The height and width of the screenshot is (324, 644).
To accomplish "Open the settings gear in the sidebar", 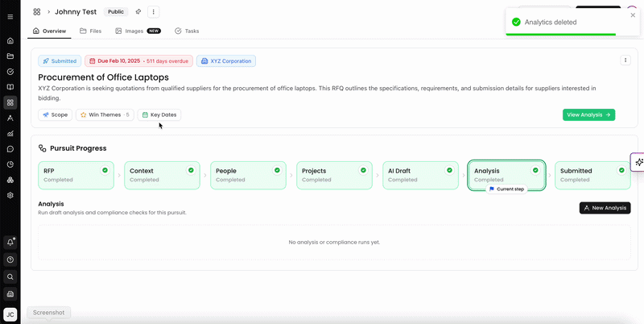I will 10,195.
